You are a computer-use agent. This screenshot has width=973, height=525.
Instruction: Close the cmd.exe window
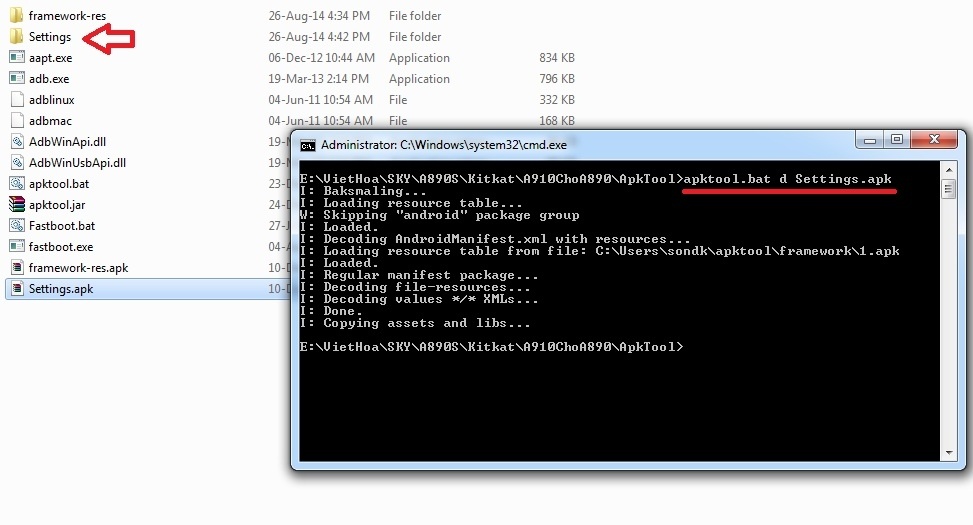934,140
